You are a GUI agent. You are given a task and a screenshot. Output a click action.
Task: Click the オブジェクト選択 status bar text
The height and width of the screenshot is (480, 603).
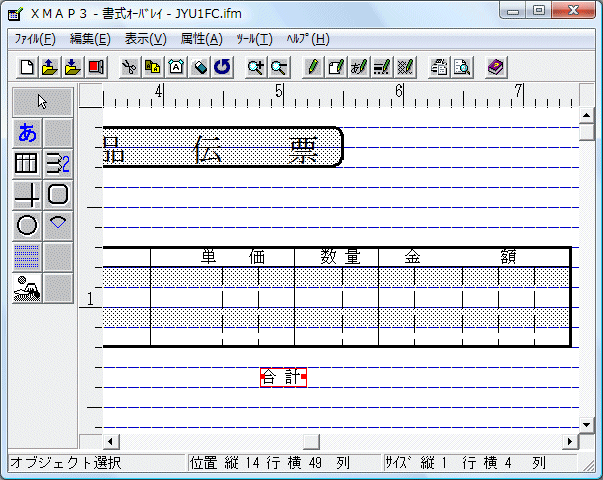[65, 463]
